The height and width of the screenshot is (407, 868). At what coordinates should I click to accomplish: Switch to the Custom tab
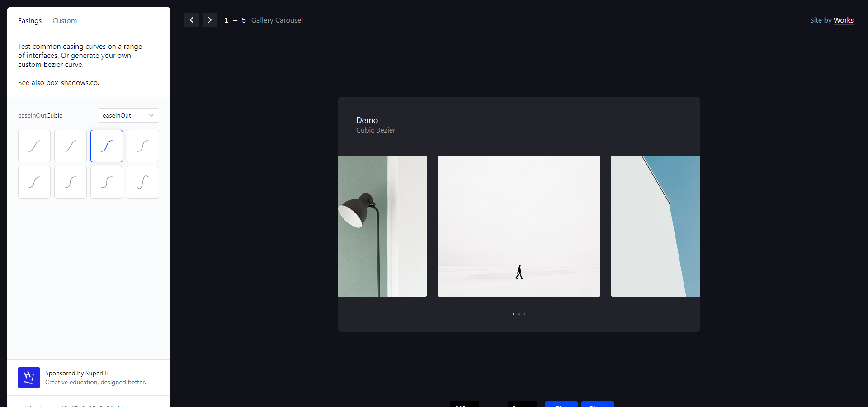pyautogui.click(x=65, y=20)
